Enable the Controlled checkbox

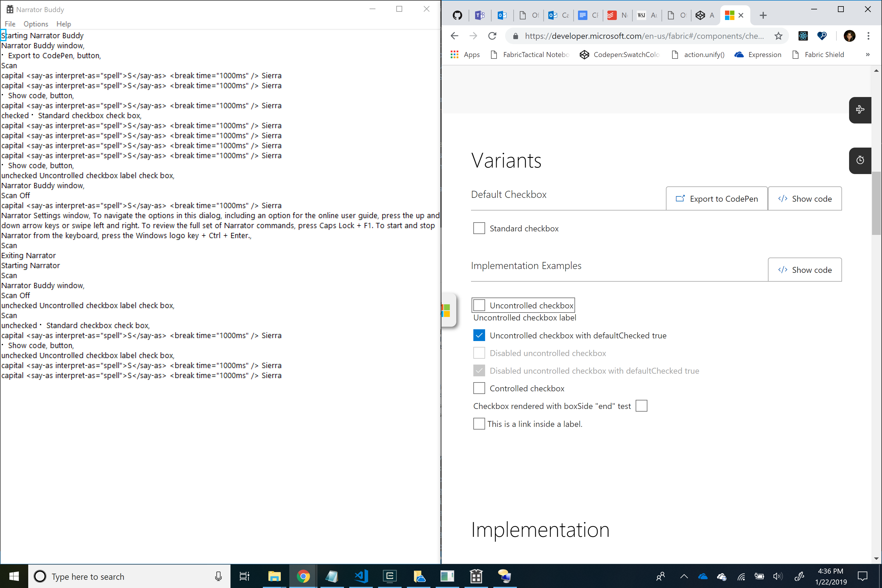(479, 388)
